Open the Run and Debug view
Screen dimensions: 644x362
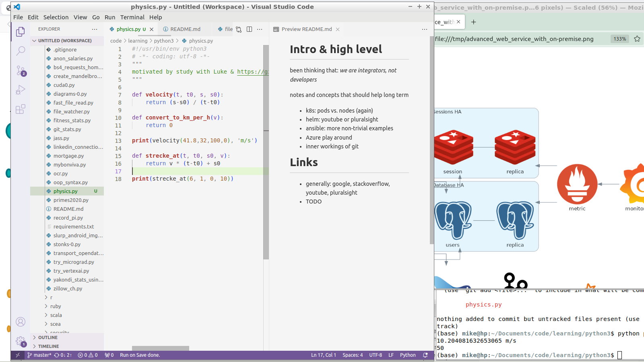21,90
